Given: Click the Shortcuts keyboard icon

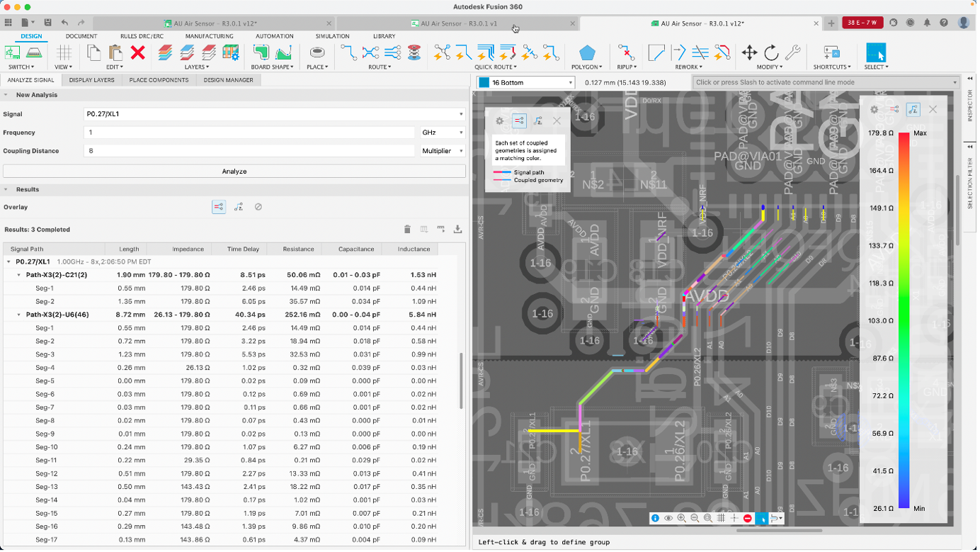Looking at the screenshot, I should click(x=832, y=52).
